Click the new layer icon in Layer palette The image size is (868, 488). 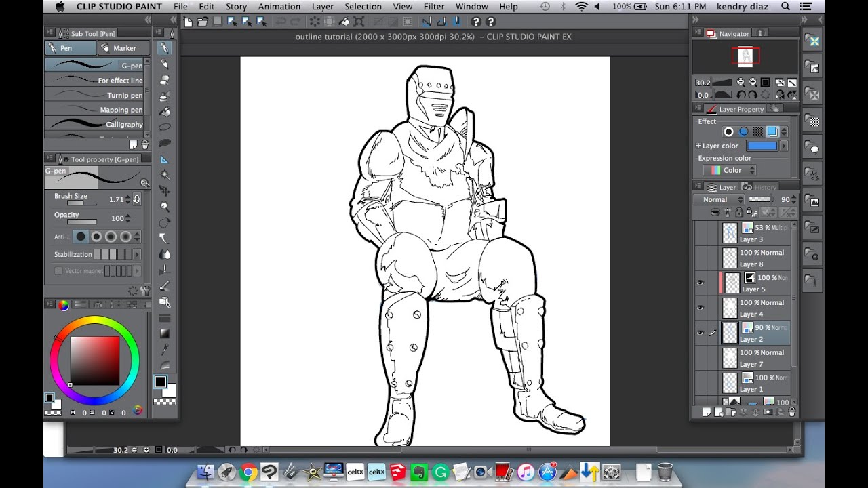[x=706, y=411]
